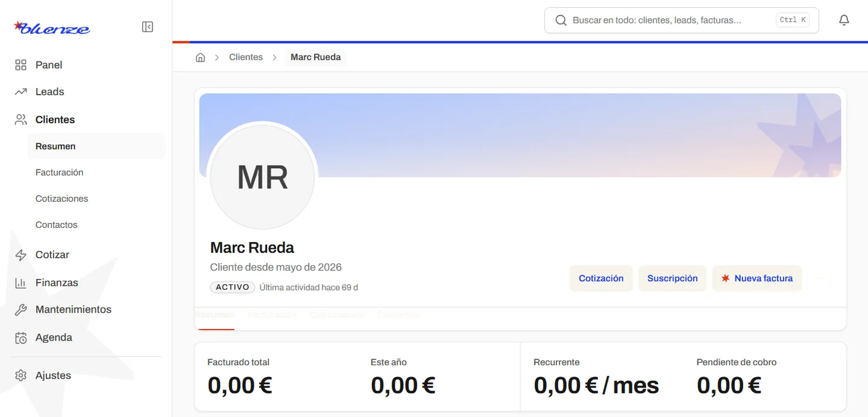Click the Recurrente value 0,00 € / mes
The image size is (868, 417).
[597, 386]
